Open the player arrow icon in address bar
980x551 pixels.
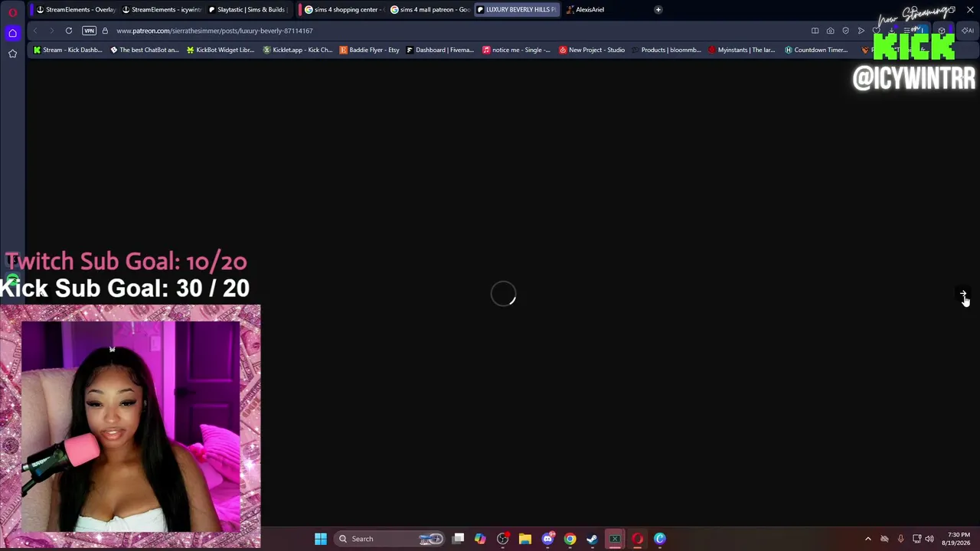coord(861,31)
